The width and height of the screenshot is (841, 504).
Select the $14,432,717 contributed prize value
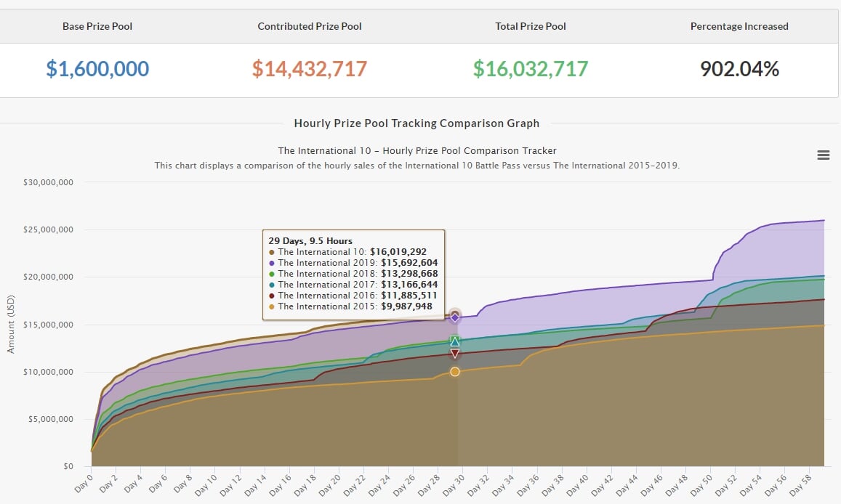tap(310, 68)
